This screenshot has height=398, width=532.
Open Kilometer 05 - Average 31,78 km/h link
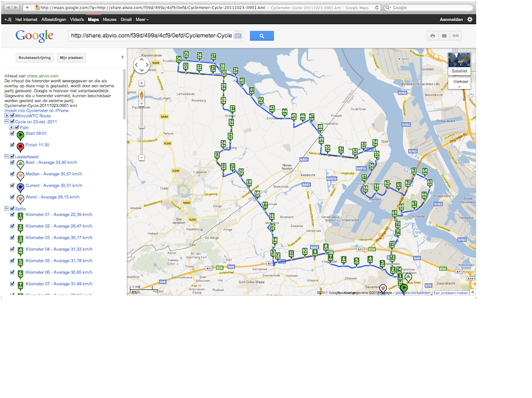pos(59,261)
